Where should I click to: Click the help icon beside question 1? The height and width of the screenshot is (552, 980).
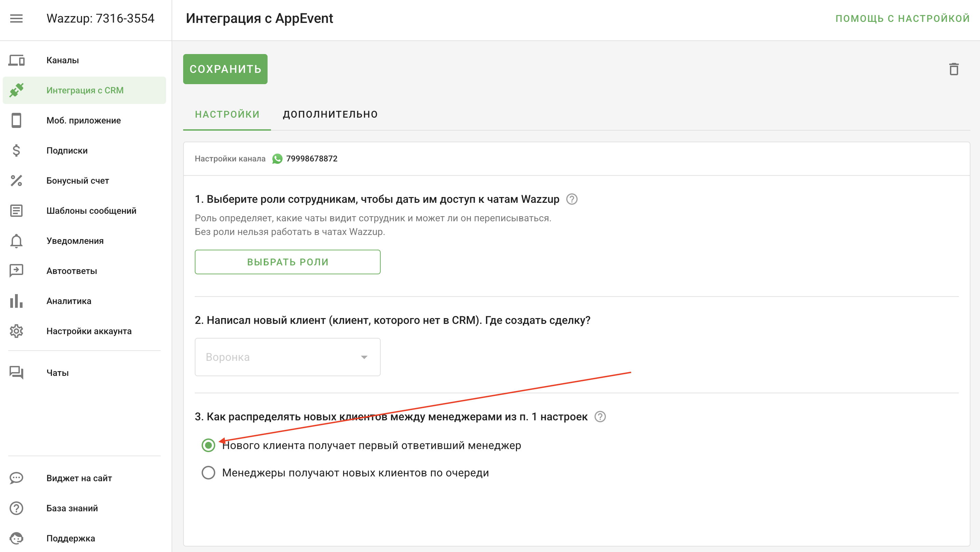coord(571,199)
